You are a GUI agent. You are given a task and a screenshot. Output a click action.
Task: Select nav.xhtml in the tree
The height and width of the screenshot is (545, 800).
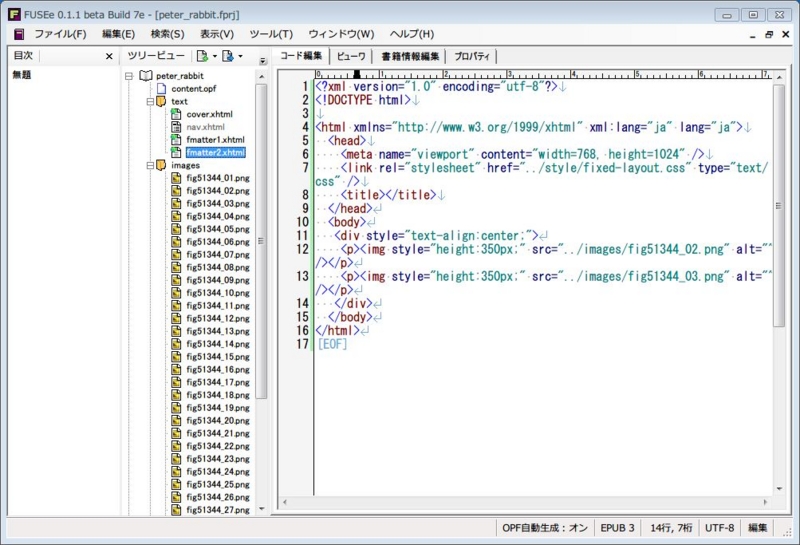205,127
